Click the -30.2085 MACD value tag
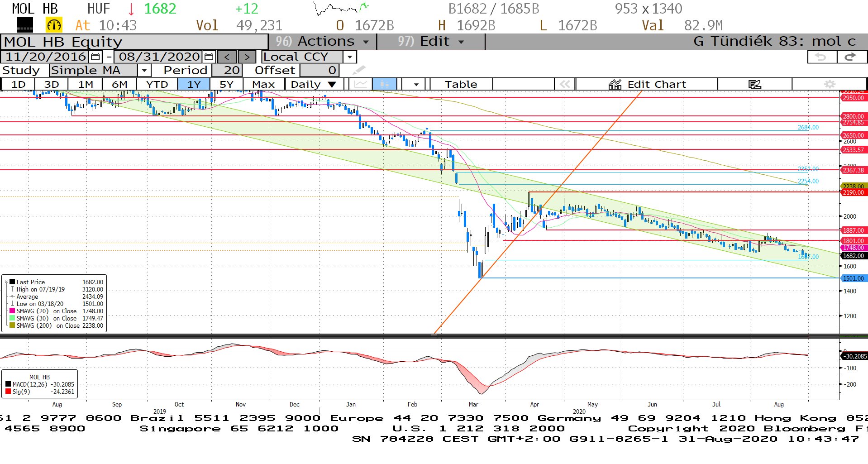868x464 pixels. (x=854, y=356)
